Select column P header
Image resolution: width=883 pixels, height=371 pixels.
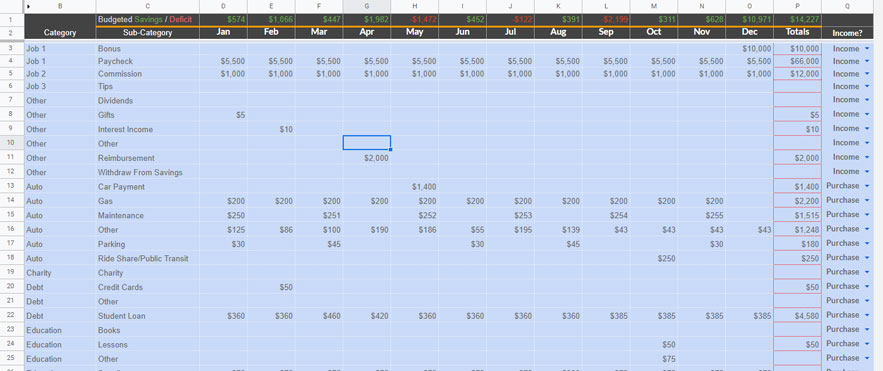pos(797,6)
